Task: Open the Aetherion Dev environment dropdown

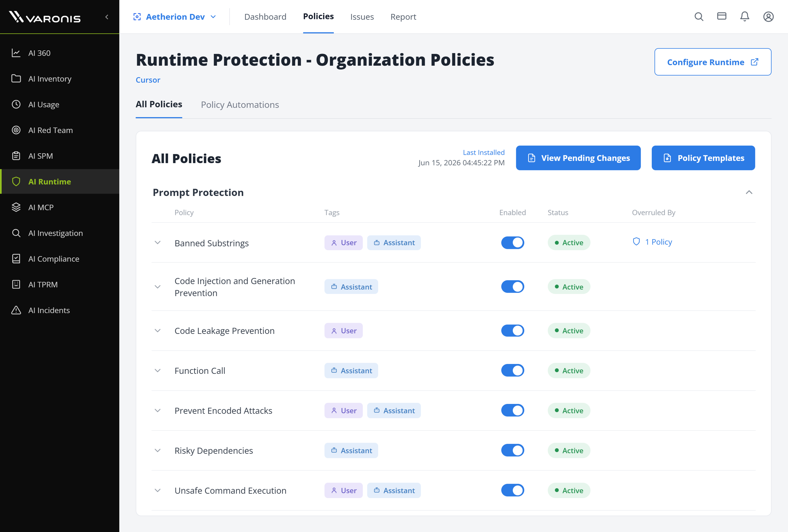Action: coord(175,17)
